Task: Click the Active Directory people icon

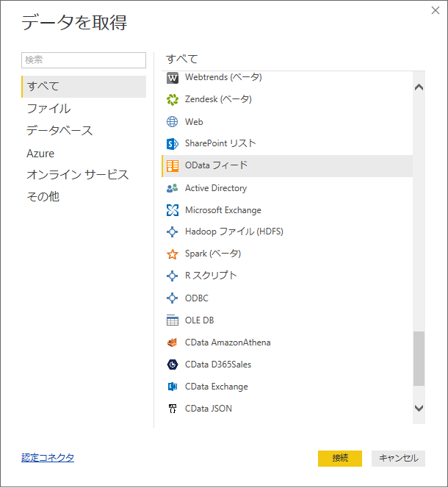Action: pos(173,188)
